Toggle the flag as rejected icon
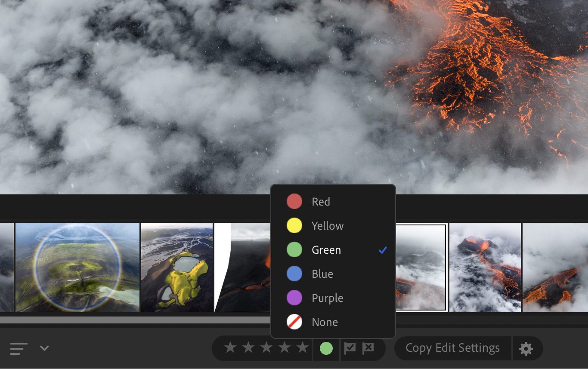The width and height of the screenshot is (588, 369). pos(368,348)
